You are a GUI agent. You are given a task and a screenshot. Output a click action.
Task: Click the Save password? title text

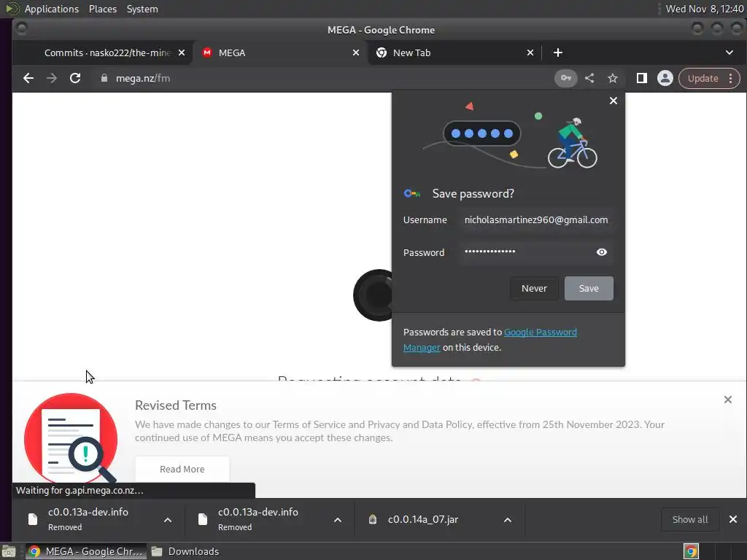coord(473,194)
